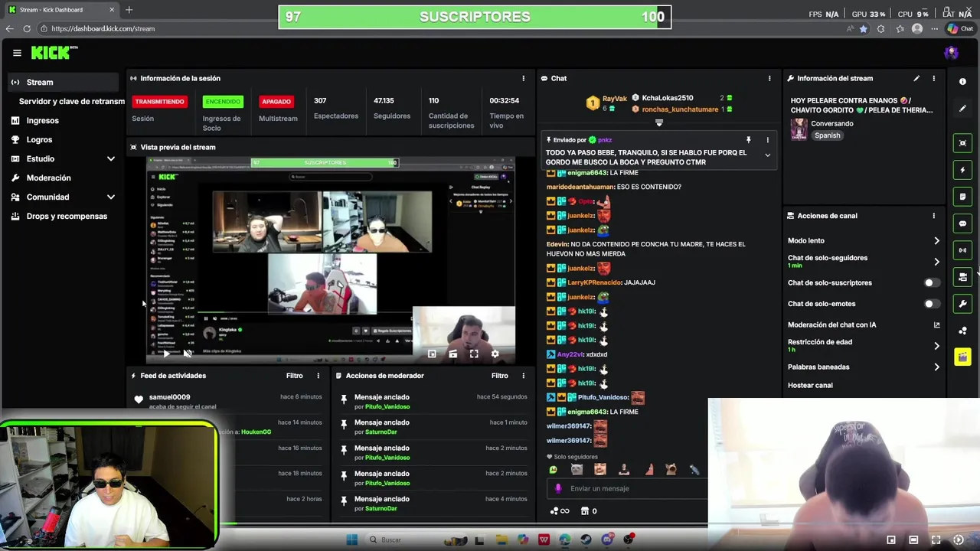Viewport: 980px width, 551px height.
Task: Open Información de la sesión options menu
Action: (524, 78)
